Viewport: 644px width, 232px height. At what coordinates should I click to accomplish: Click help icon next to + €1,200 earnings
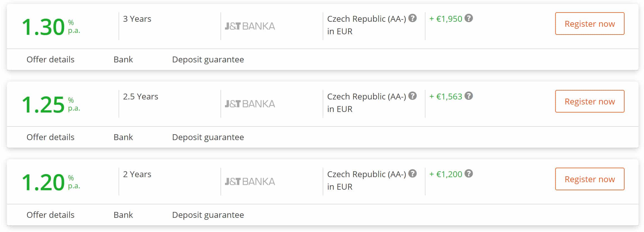(x=469, y=174)
